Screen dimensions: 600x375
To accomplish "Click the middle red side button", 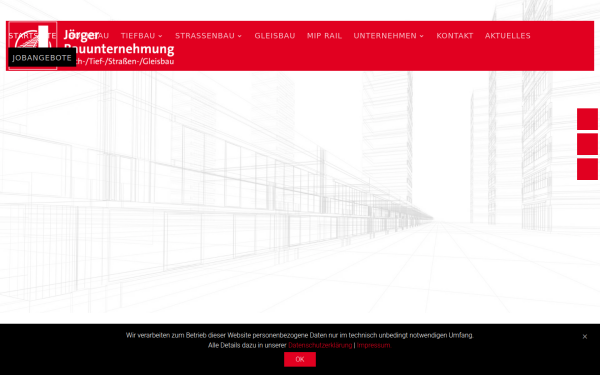I will (x=587, y=144).
